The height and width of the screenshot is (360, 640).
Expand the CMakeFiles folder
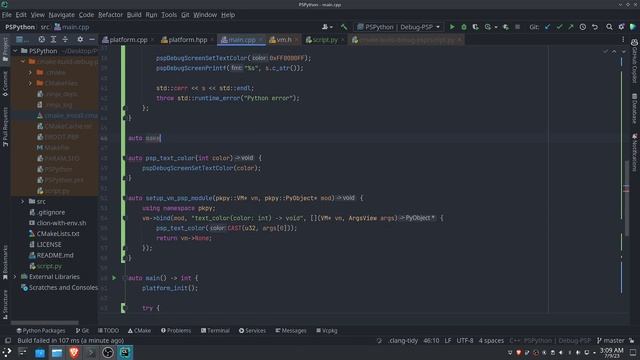point(30,83)
